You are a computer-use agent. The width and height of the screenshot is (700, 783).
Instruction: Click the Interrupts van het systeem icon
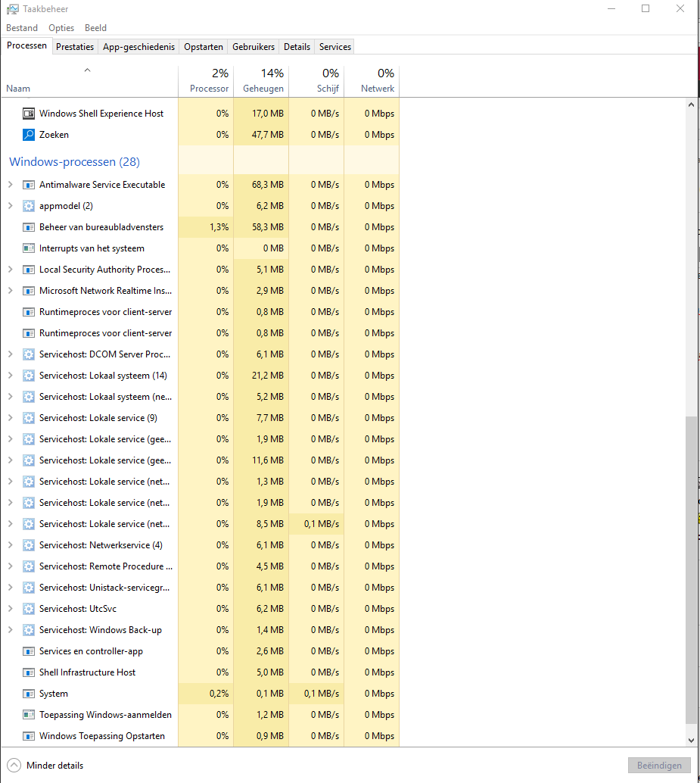coord(29,248)
